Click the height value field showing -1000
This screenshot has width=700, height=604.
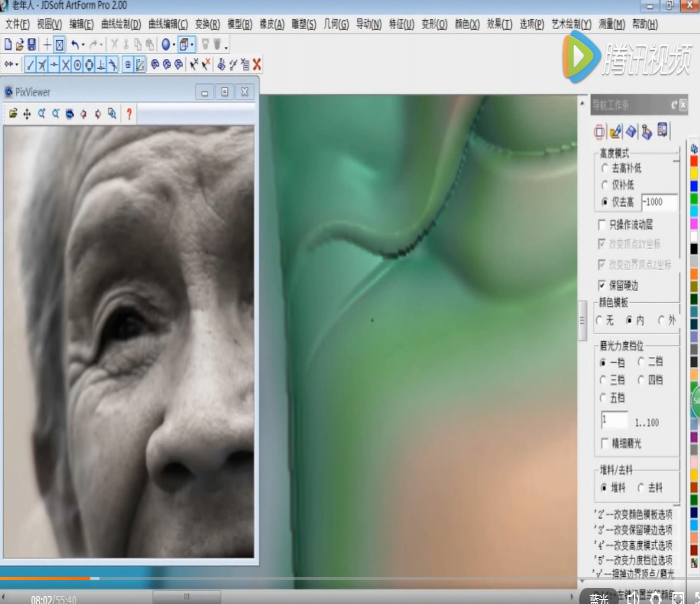click(659, 202)
